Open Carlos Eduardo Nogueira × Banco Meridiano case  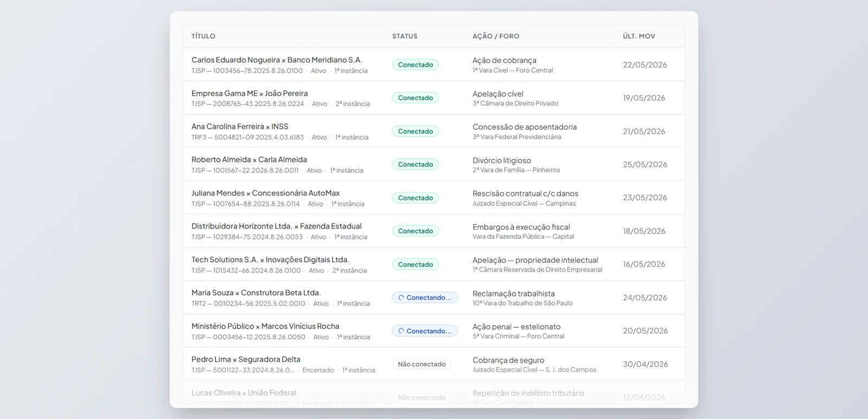[x=277, y=60]
